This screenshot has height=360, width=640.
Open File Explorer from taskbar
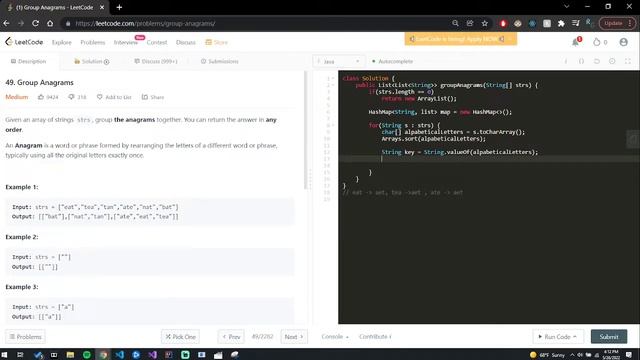[x=70, y=355]
